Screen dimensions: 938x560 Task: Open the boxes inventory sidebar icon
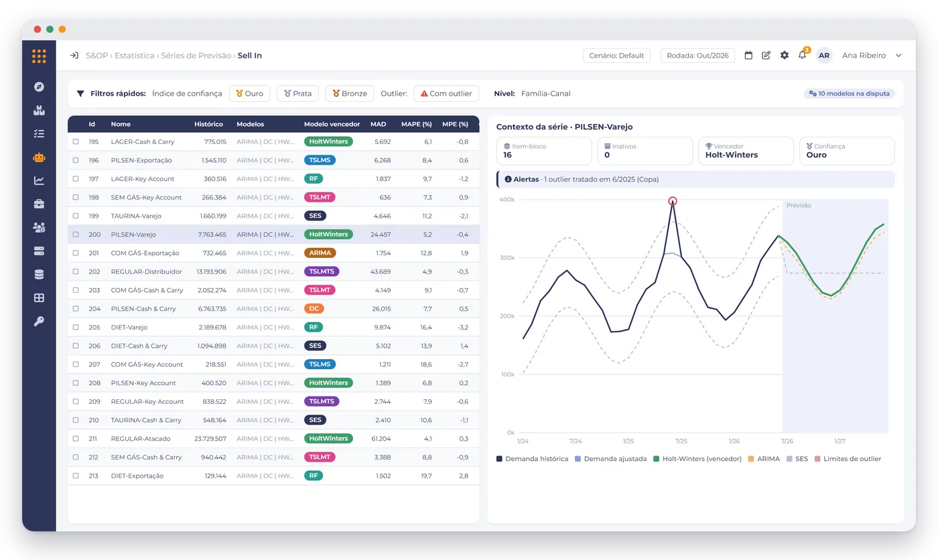(x=39, y=110)
